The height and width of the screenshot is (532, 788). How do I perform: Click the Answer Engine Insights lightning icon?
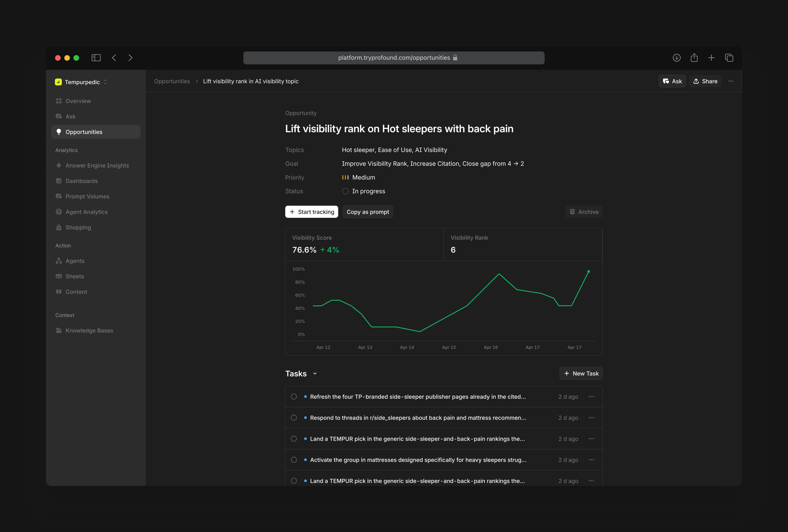tap(59, 166)
